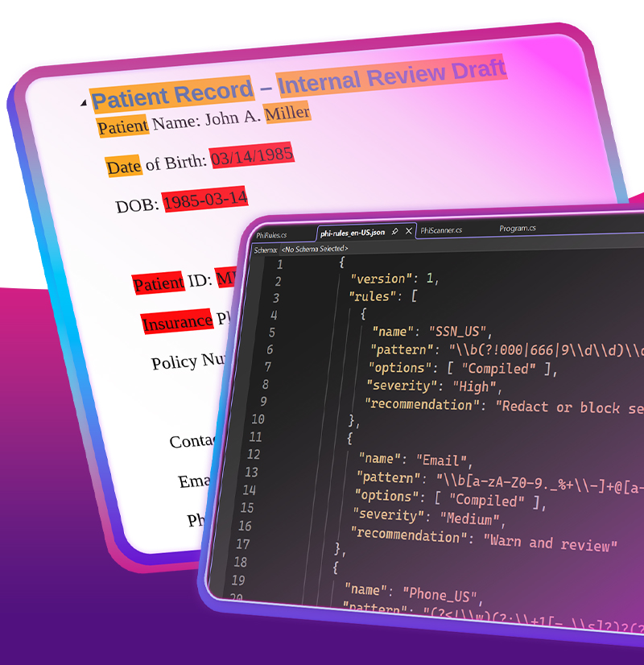Click the highlighted word Insurance in document
This screenshot has width=644, height=665.
coord(176,322)
